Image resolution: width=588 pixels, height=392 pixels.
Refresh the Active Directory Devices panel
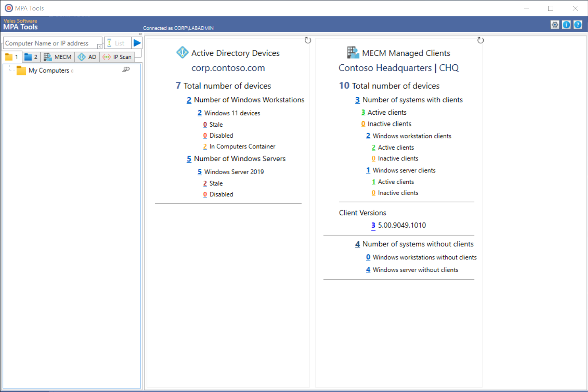308,40
